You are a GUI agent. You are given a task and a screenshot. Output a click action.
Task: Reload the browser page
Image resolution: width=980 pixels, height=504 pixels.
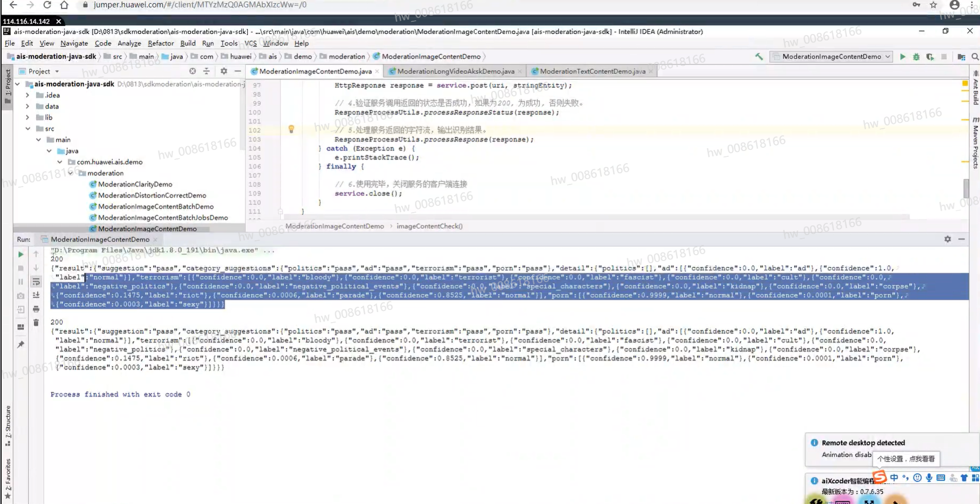(x=47, y=5)
